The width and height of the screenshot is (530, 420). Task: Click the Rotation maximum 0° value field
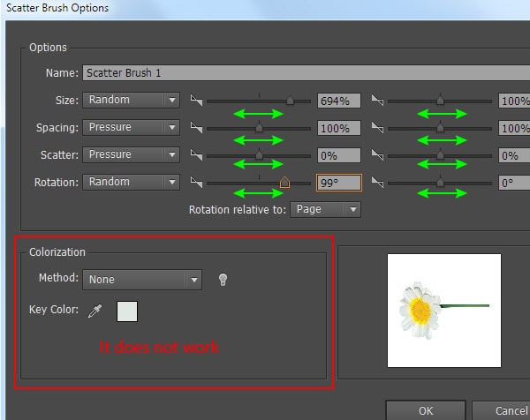coord(514,183)
